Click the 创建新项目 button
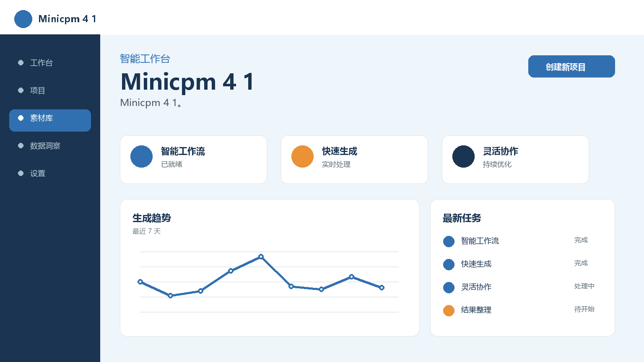This screenshot has height=362, width=644. [x=571, y=67]
